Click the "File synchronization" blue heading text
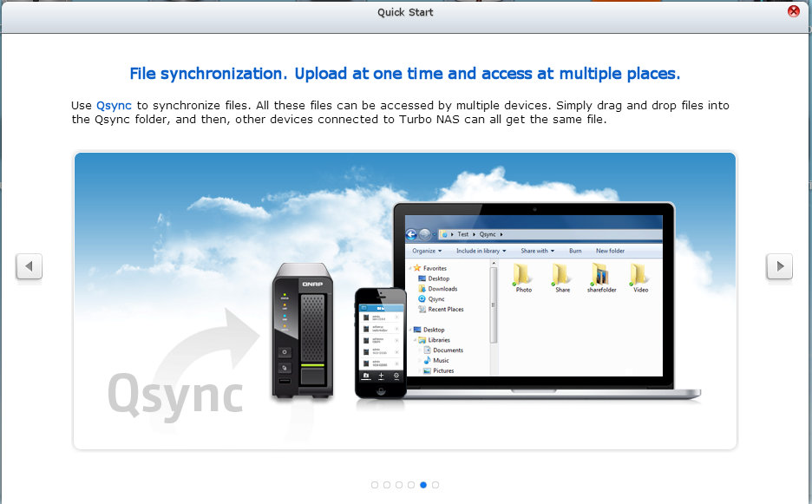Image resolution: width=812 pixels, height=504 pixels. coord(404,74)
